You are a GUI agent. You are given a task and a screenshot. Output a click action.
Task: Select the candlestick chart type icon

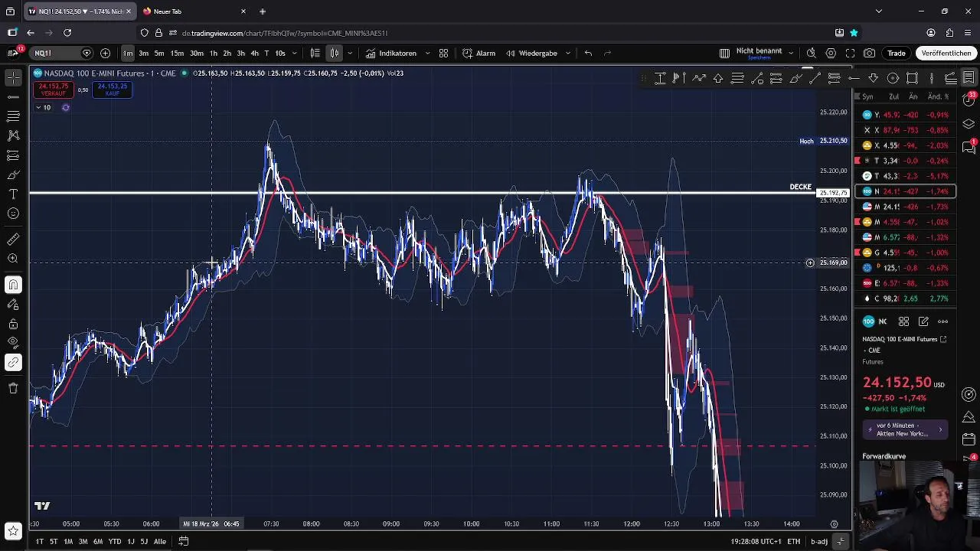point(335,53)
